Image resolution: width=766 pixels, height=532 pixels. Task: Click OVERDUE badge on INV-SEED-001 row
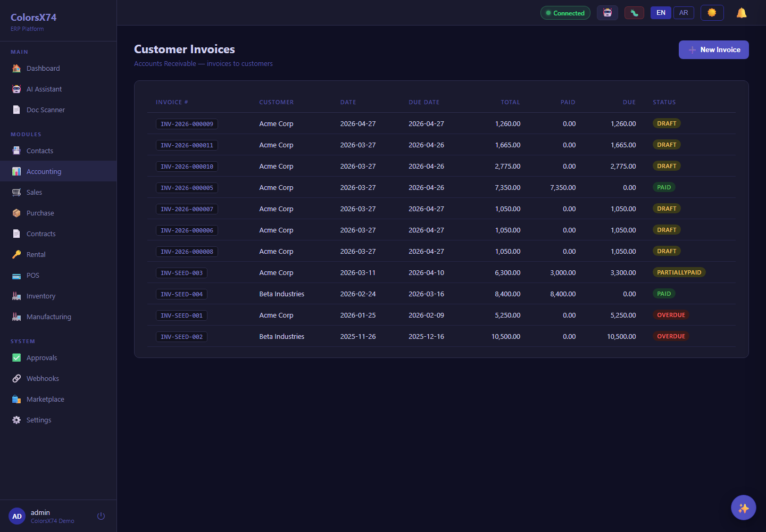(671, 315)
